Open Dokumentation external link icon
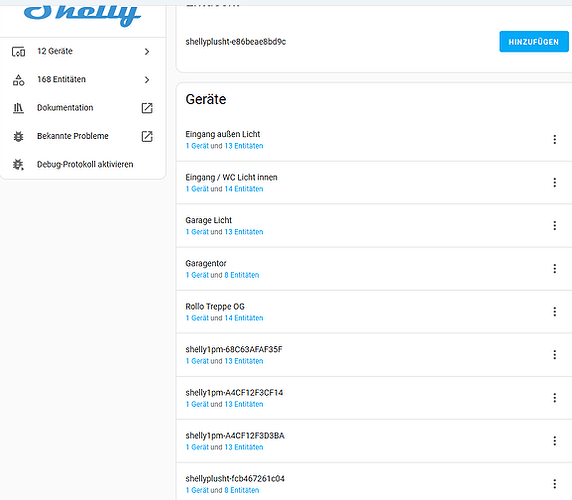572x500 pixels. 147,108
